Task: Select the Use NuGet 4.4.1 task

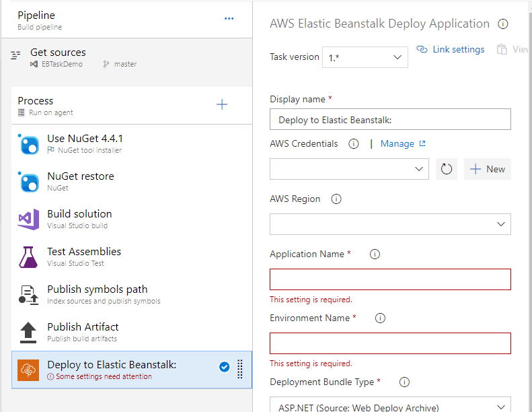Action: click(132, 144)
